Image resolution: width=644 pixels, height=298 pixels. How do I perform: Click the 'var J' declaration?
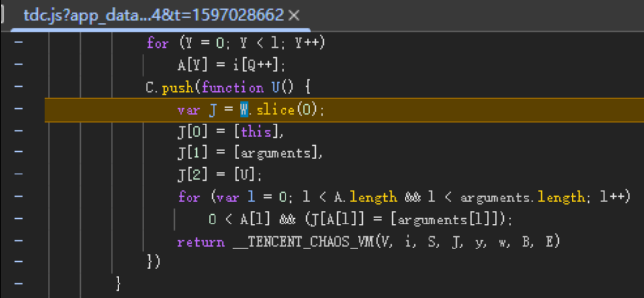click(x=196, y=110)
